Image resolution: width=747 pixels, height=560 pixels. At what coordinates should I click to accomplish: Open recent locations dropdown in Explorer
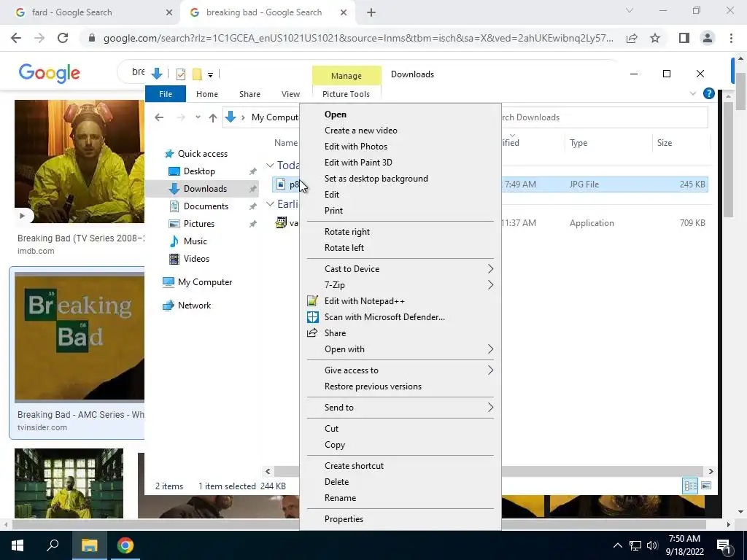pyautogui.click(x=198, y=117)
